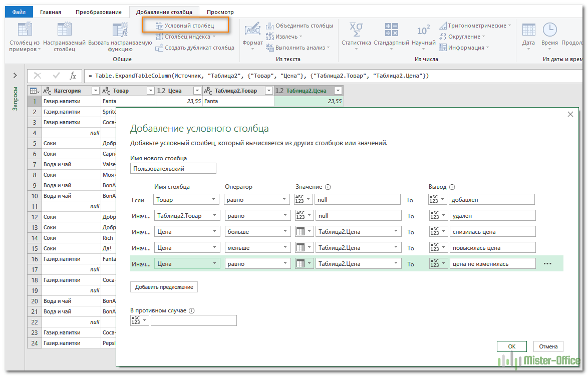Open value dropdown in the меньше row
This screenshot has width=588, height=376.
[358, 248]
